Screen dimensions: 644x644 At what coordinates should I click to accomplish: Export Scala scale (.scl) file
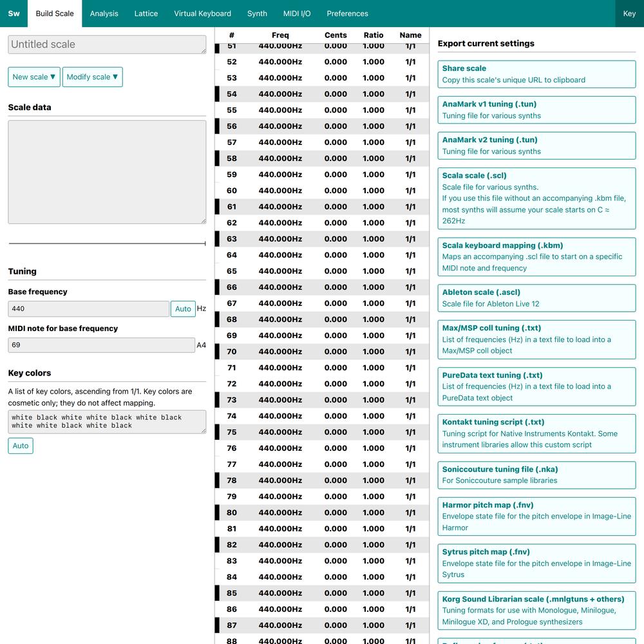536,198
